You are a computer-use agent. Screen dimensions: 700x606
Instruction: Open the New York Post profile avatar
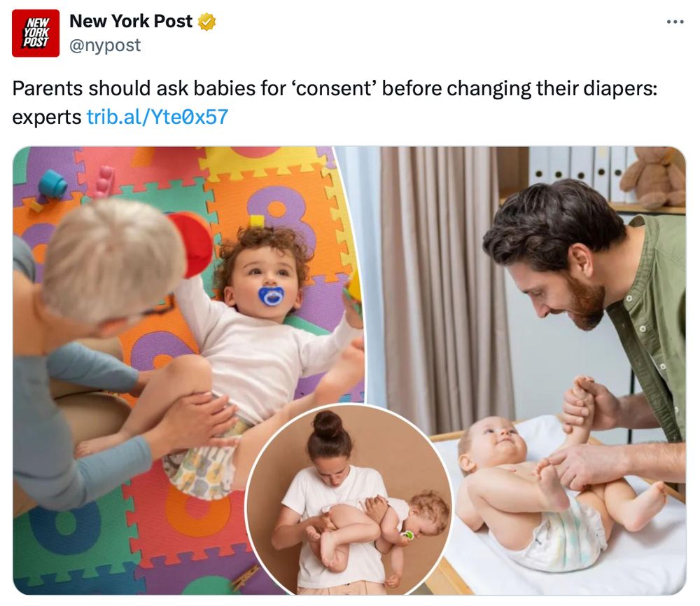[36, 33]
